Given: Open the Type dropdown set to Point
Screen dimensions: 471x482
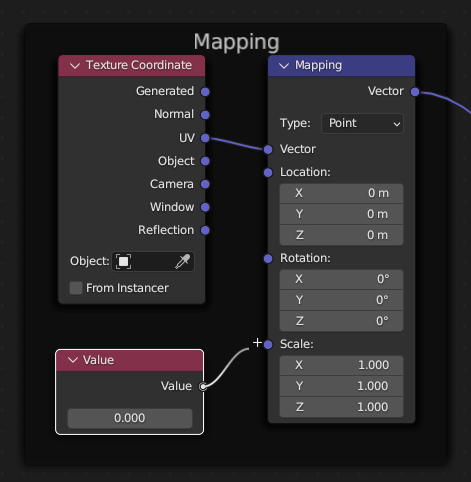Looking at the screenshot, I should pos(362,123).
